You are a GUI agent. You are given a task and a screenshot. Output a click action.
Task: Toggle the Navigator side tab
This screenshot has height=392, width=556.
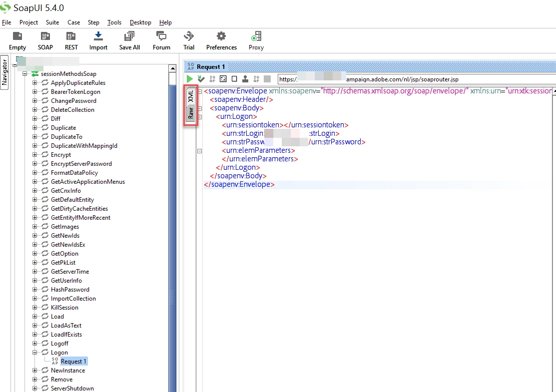click(x=4, y=73)
